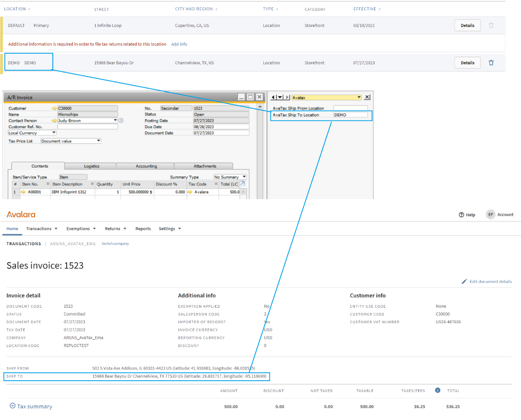Click the greyed trash icon in the DEFAULT row

[491, 25]
